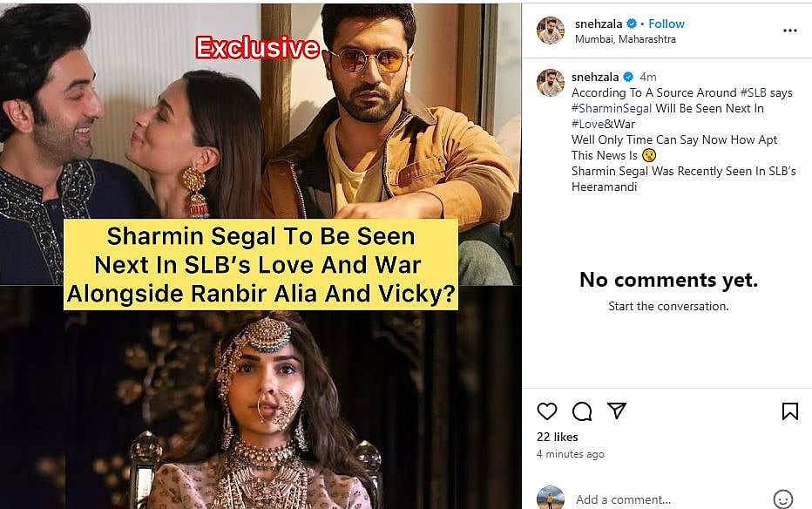Click the blue verified badge in the header
The height and width of the screenshot is (509, 812).
(x=632, y=24)
